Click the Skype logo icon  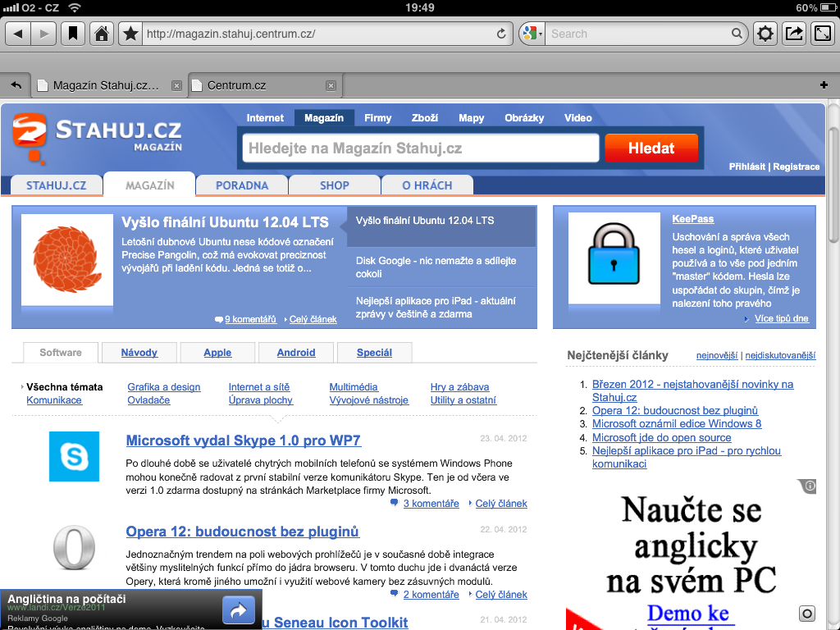pyautogui.click(x=74, y=456)
